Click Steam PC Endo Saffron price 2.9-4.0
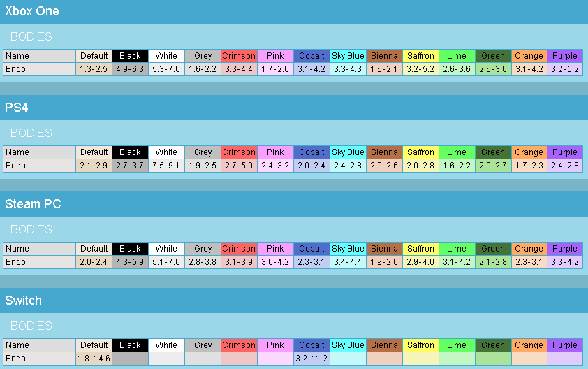The image size is (588, 369). (x=420, y=262)
